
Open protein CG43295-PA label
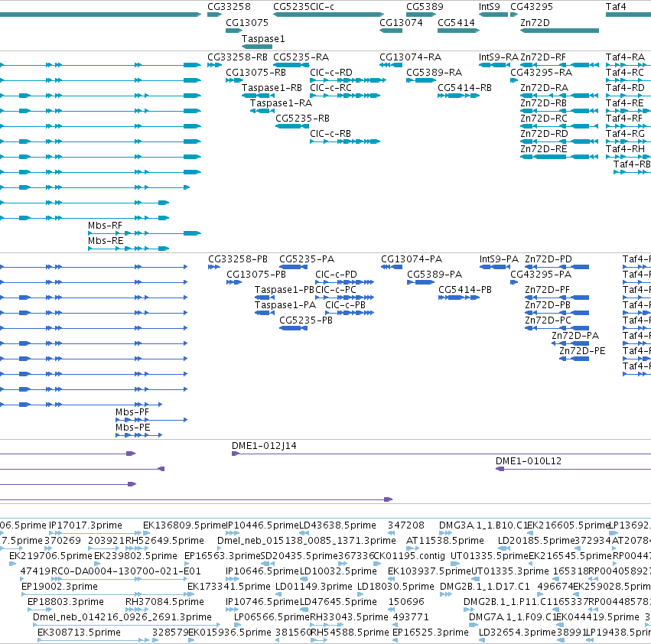pyautogui.click(x=541, y=275)
